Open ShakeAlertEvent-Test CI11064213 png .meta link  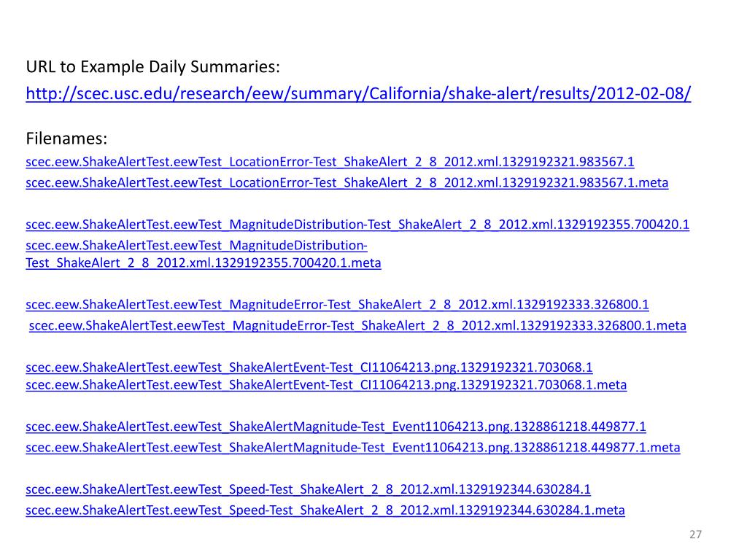[x=326, y=385]
